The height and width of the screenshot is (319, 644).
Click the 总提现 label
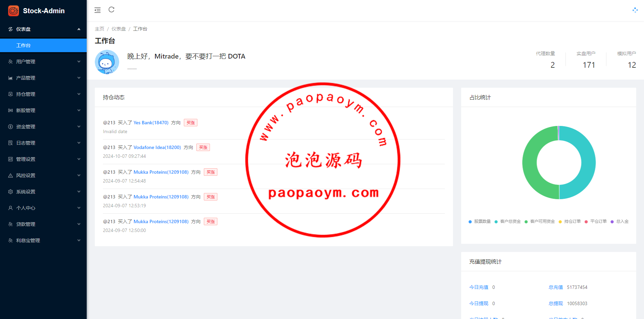[556, 303]
